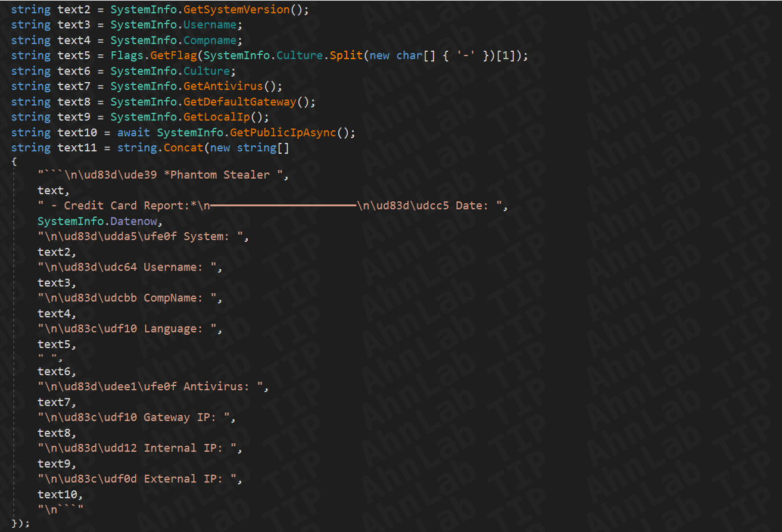Click the text10 element inside the array
Screen dimensions: 782x532
[x=58, y=494]
